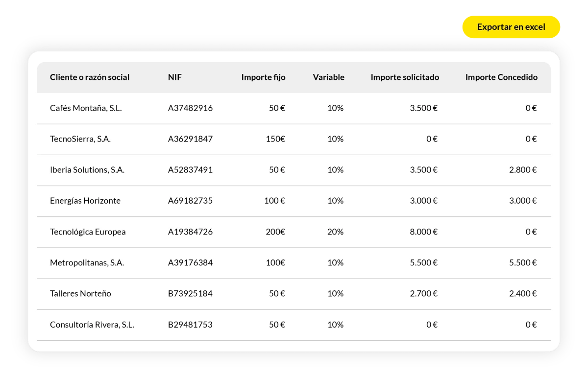The width and height of the screenshot is (588, 376).
Task: Select the TecnoSierra, S.A. client name
Action: [x=80, y=139]
